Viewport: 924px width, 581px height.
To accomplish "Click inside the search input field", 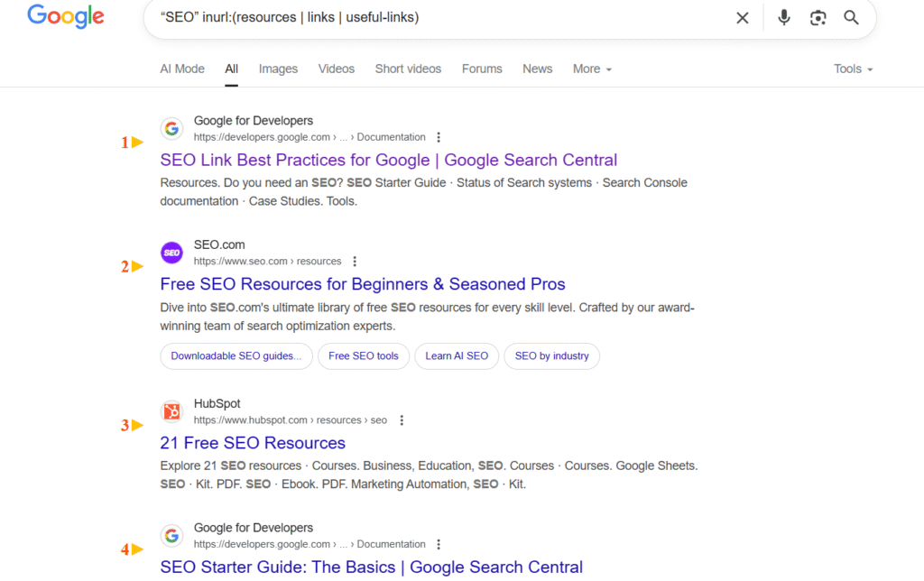I will click(451, 17).
